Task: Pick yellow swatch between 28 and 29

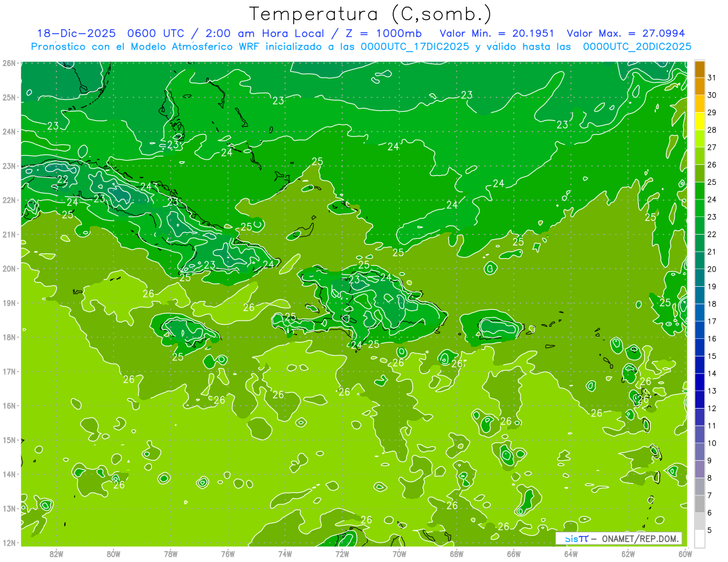Action: [699, 122]
